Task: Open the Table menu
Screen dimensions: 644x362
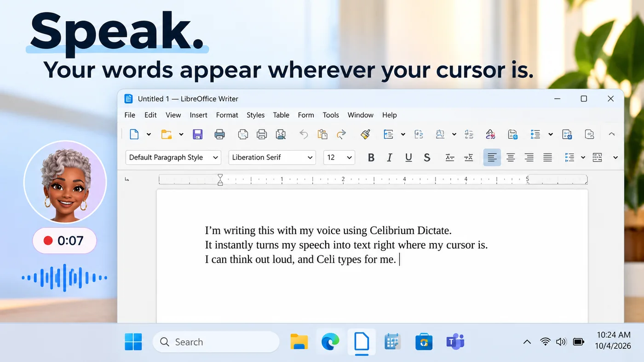Action: [281, 115]
